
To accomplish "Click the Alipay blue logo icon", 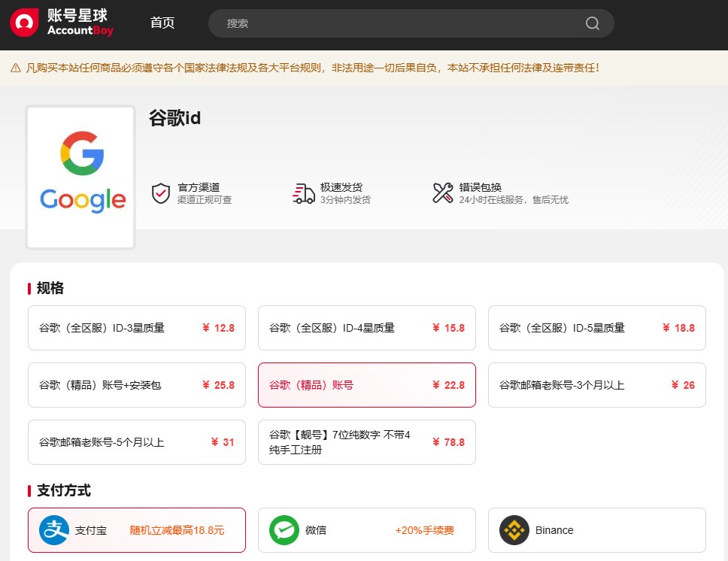I will pyautogui.click(x=54, y=530).
